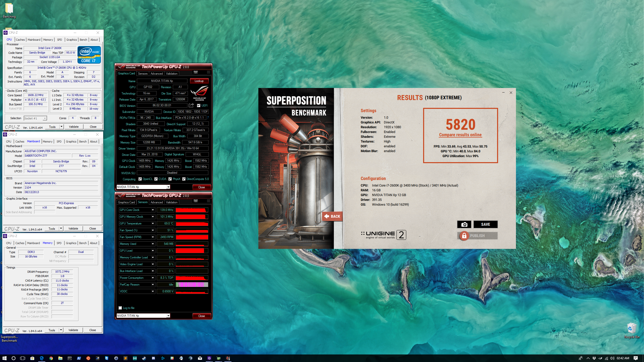Open the Validation tab in GPU-Z Sensors window
Viewport: 644px width, 362px height.
click(172, 202)
